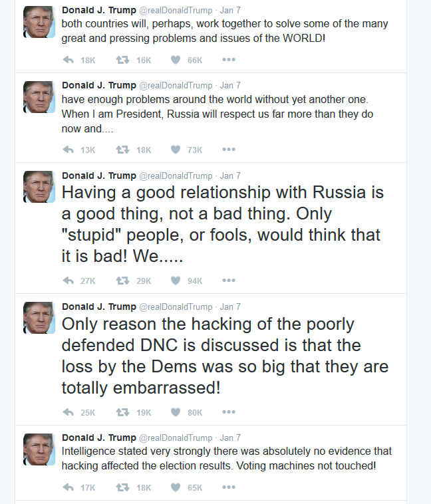Reply to the 'Voting machines not touched' tweet
Screen dimensions: 431x504
coord(68,487)
